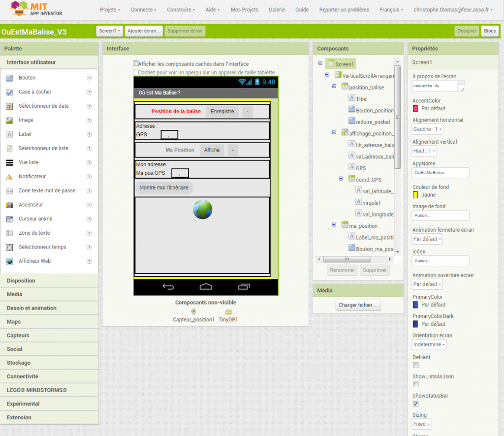The width and height of the screenshot is (504, 436).
Task: Select the Capteur_position1 non-visible component icon
Action: [x=194, y=311]
